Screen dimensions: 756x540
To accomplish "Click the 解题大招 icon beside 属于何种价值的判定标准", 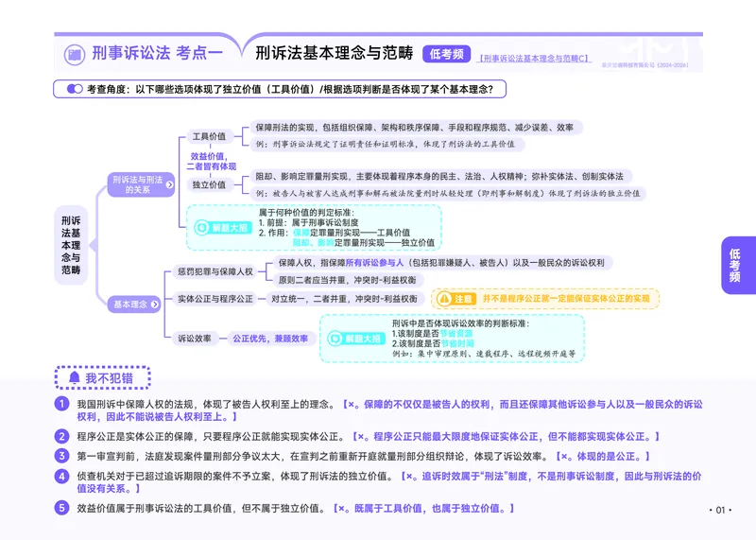I will 201,228.
